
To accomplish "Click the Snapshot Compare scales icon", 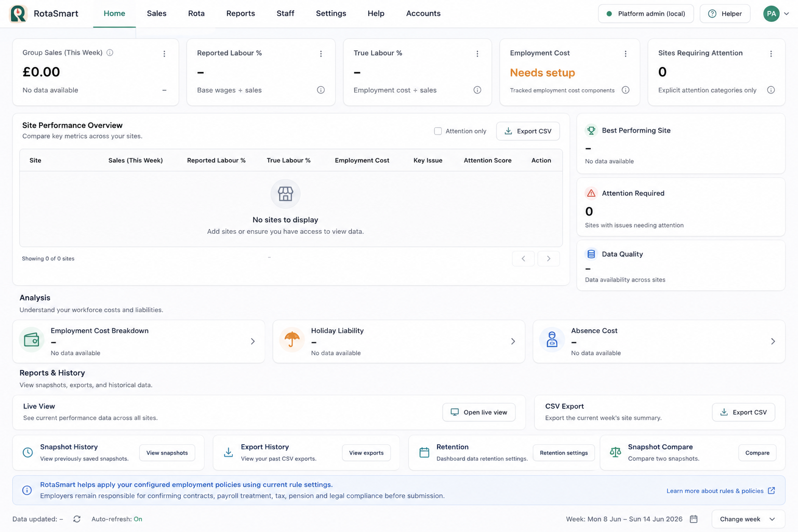I will 615,453.
